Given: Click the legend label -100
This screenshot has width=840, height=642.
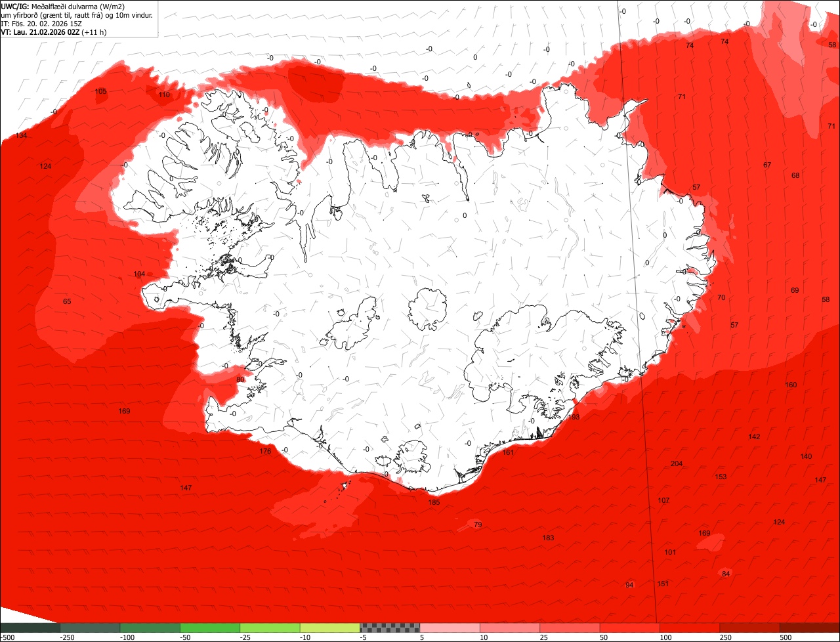Looking at the screenshot, I should point(127,637).
